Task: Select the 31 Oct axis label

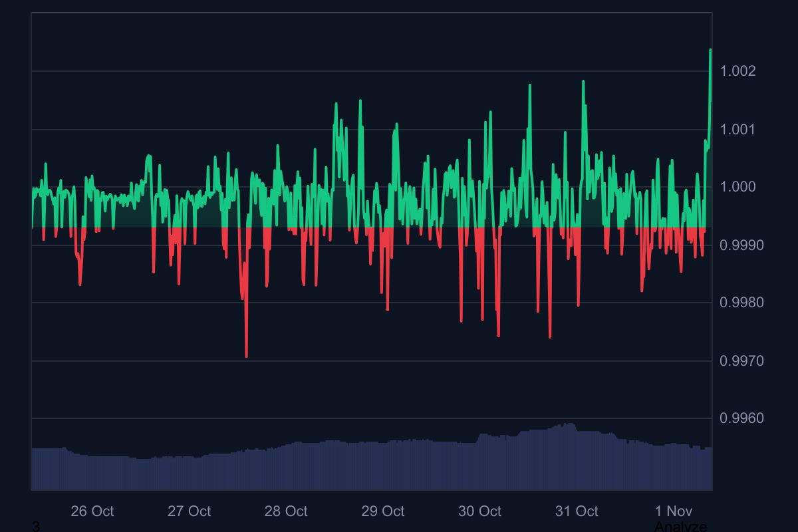Action: click(x=576, y=511)
